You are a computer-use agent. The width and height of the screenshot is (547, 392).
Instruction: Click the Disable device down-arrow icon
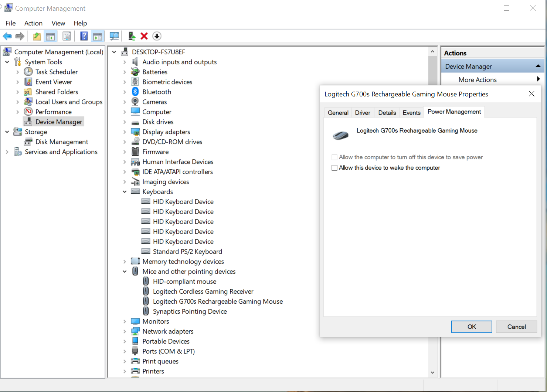(157, 36)
